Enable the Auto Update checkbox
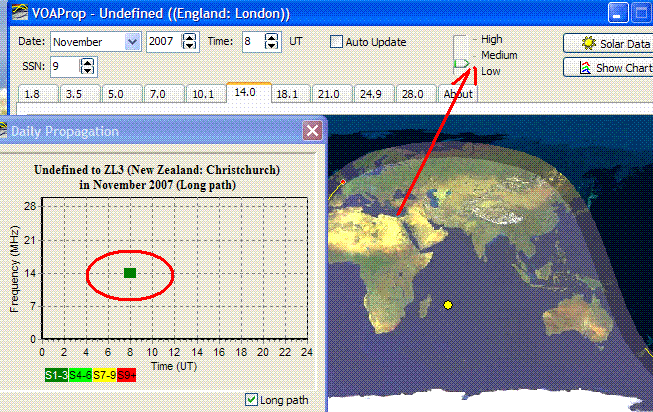This screenshot has height=412, width=653. click(x=336, y=42)
